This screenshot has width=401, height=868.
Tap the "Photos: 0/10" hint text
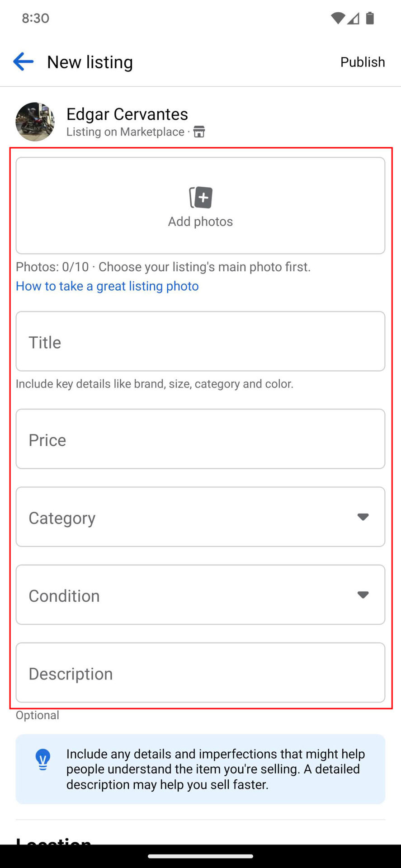[163, 267]
